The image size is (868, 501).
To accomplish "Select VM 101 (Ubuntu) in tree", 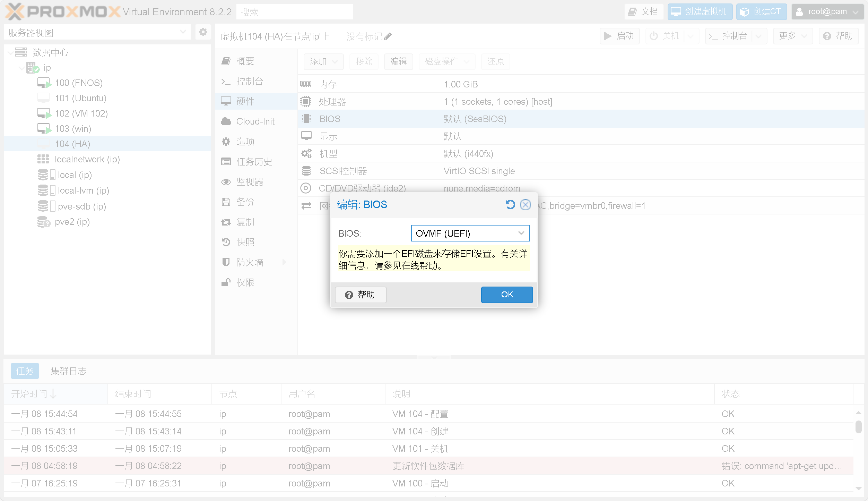I will (80, 98).
